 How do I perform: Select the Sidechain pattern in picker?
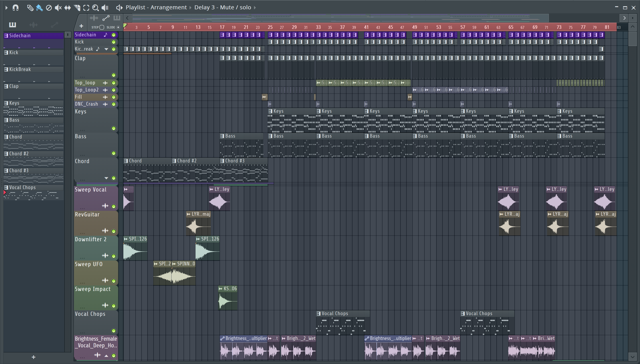point(34,40)
